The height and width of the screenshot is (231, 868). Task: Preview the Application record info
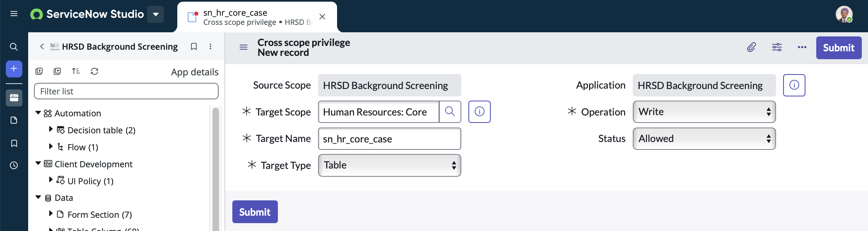[794, 85]
